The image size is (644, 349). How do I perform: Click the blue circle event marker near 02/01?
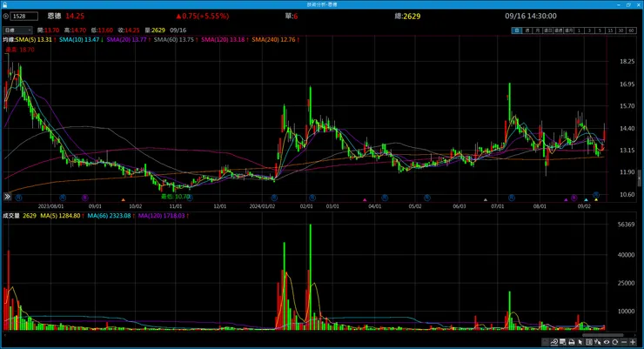click(312, 198)
